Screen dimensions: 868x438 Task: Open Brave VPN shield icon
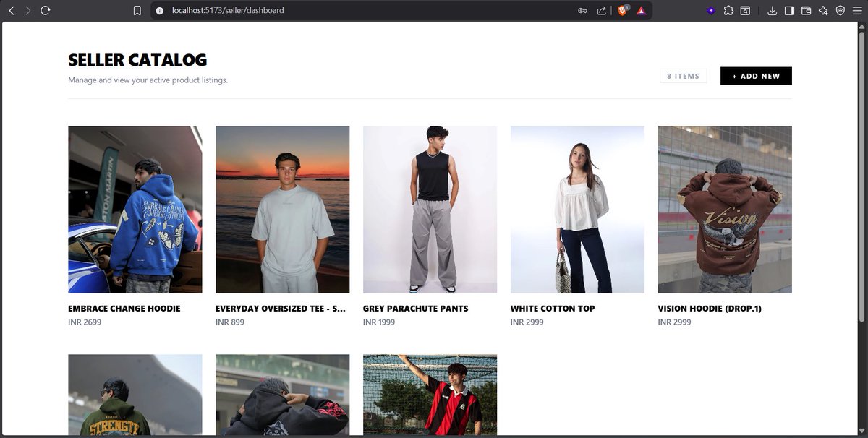(x=840, y=11)
